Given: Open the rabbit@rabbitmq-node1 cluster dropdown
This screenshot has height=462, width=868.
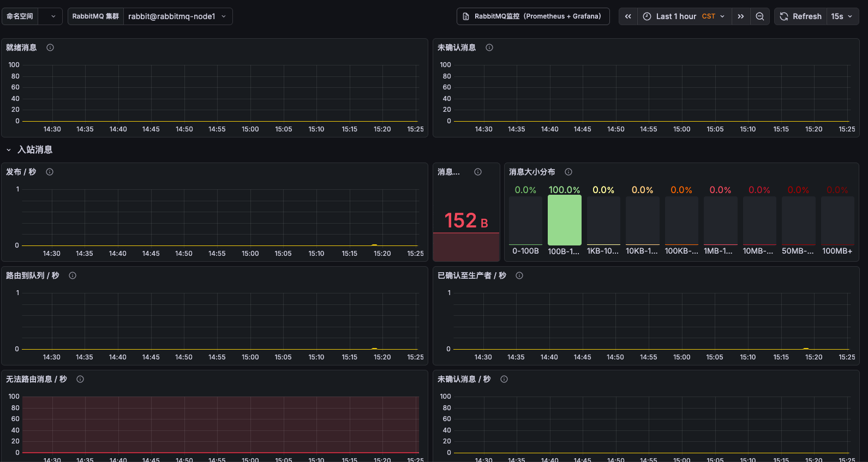Looking at the screenshot, I should coord(178,16).
